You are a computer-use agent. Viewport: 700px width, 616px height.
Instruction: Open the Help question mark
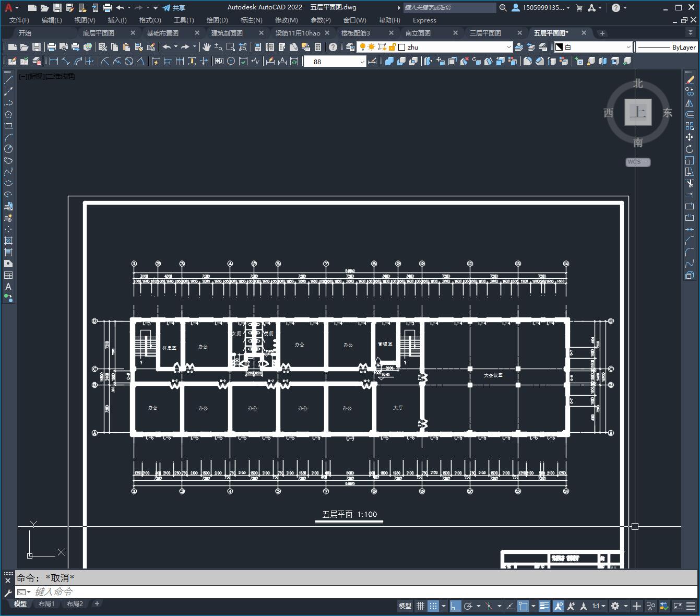(333, 47)
